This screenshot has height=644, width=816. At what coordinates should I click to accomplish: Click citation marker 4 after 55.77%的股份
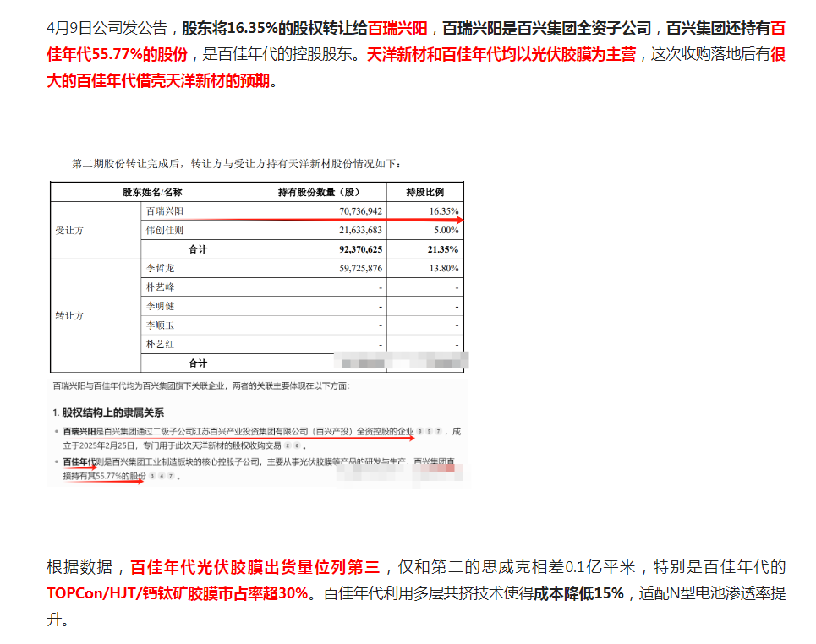point(162,476)
